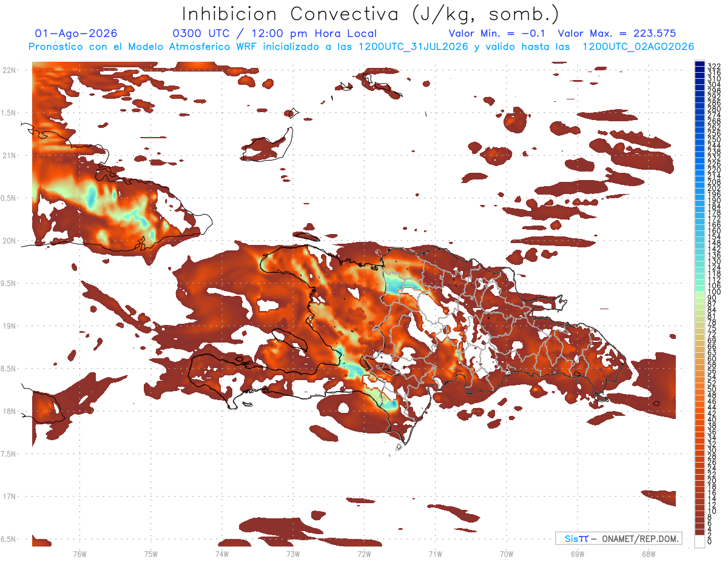
Task: Click the '69W' longitude label
Action: (578, 554)
